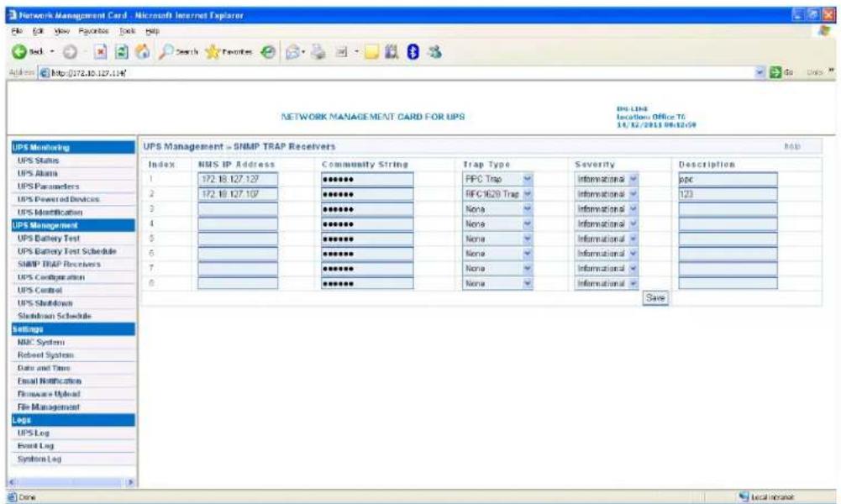The image size is (841, 504).
Task: Open Reboot System link
Action: pos(45,355)
